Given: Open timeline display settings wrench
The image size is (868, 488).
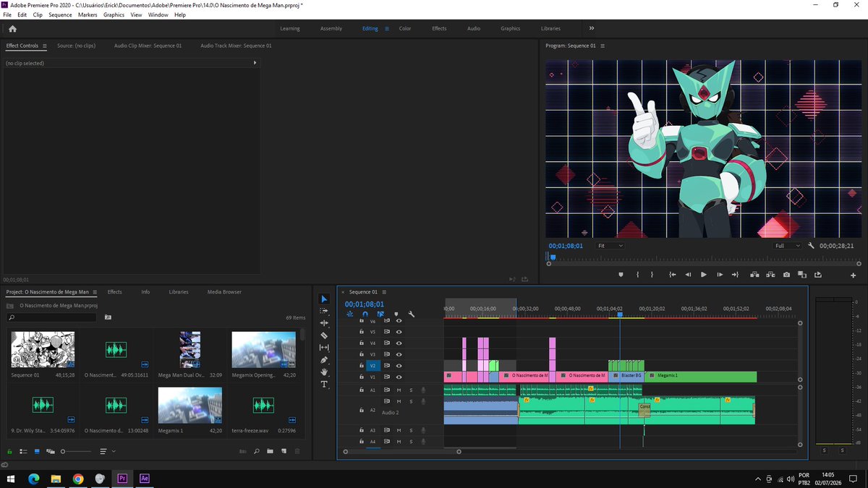Looking at the screenshot, I should click(412, 314).
